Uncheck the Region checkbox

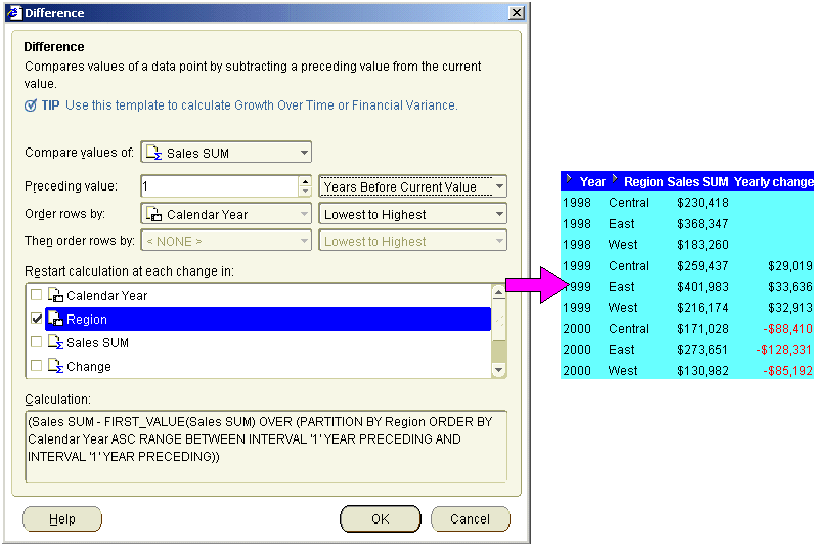pos(37,319)
